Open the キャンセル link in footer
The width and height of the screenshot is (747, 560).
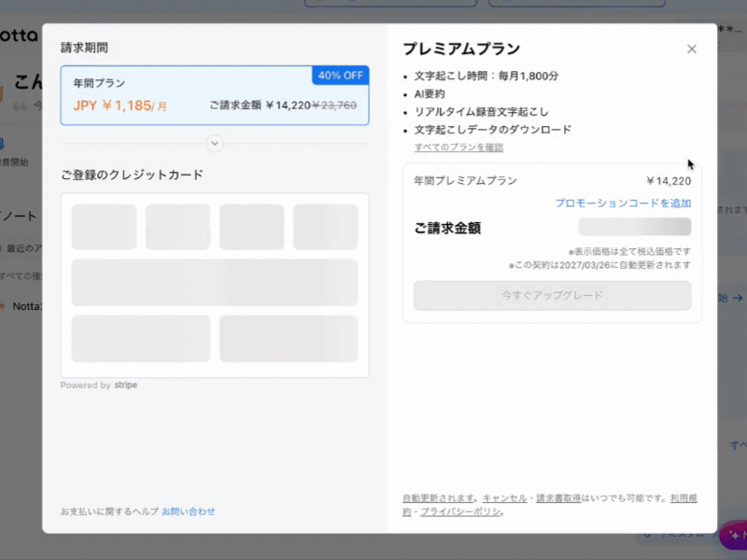(x=505, y=498)
